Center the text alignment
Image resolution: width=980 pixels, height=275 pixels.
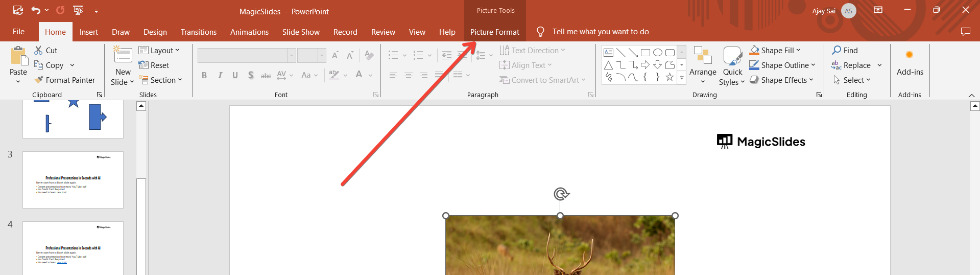[x=409, y=75]
